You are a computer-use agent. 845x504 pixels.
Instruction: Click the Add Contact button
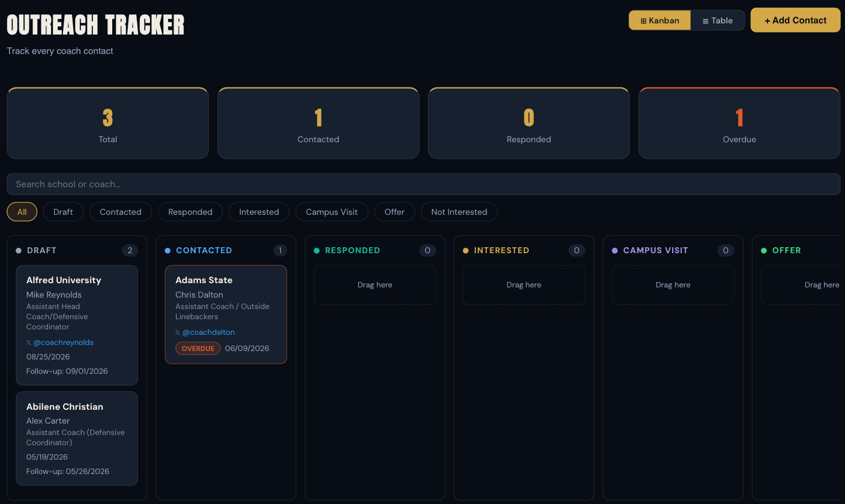pyautogui.click(x=795, y=20)
